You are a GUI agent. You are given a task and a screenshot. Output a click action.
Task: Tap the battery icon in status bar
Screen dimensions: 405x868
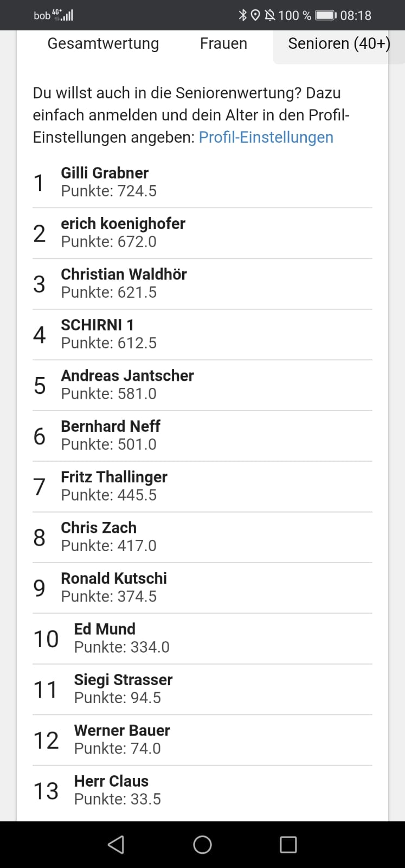tap(326, 15)
